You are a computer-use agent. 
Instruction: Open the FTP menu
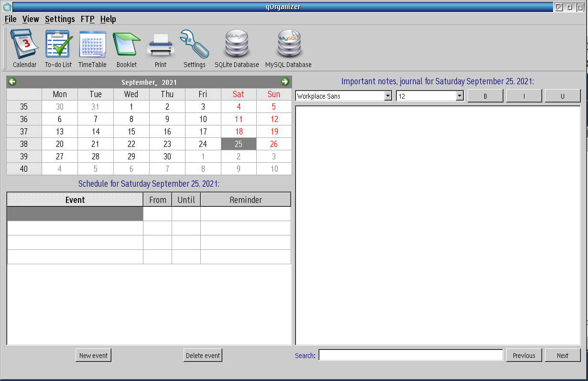87,19
